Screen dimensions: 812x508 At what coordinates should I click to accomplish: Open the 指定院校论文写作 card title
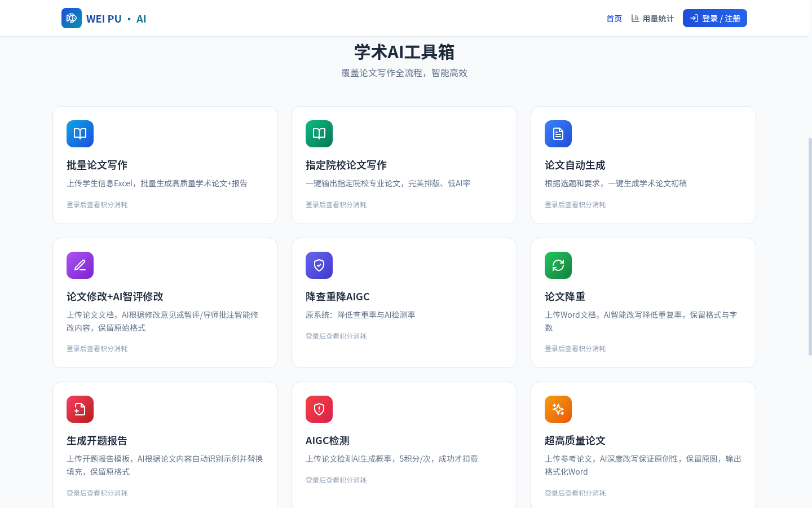pos(346,165)
